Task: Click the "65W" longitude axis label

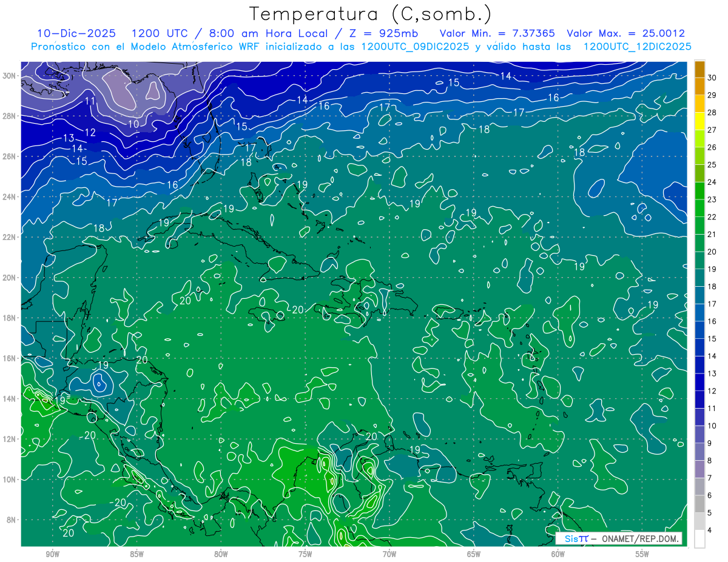Action: [474, 554]
